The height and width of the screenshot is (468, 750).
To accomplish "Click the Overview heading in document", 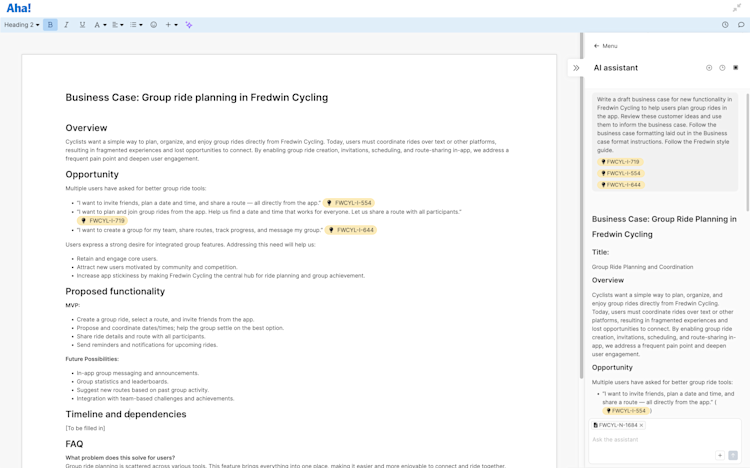I will click(86, 128).
